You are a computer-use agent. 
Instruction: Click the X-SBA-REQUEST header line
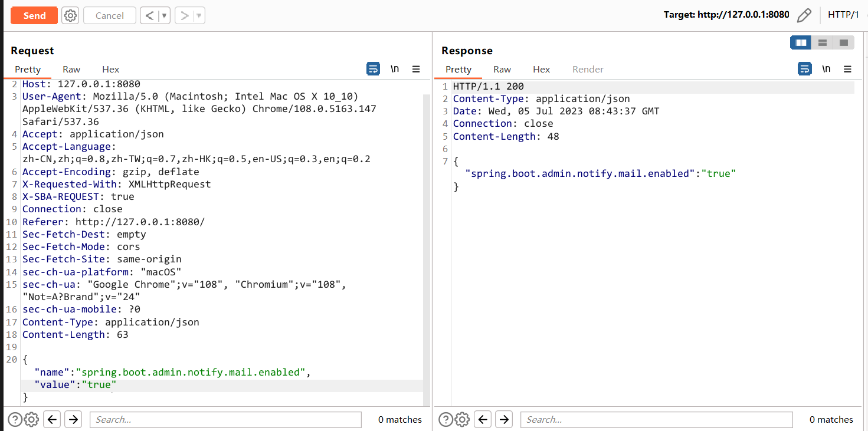coord(78,197)
